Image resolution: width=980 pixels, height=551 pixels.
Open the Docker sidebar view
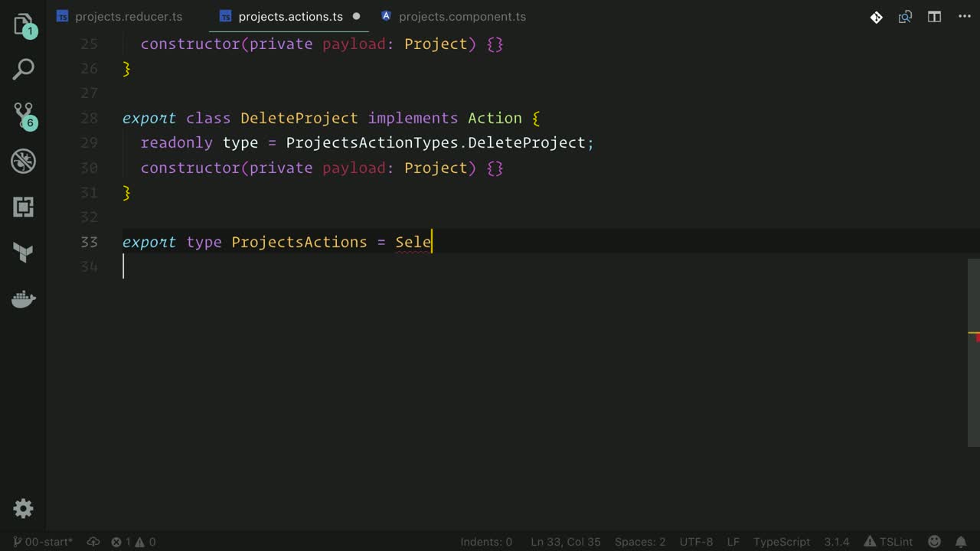[23, 299]
